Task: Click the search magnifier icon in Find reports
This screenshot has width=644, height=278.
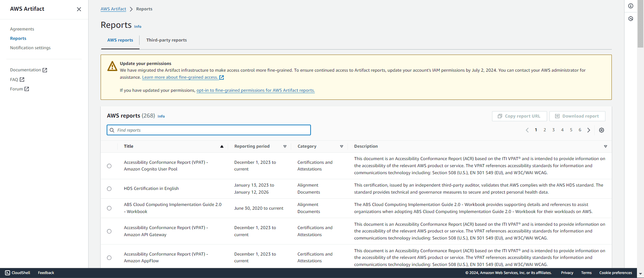Action: click(112, 130)
